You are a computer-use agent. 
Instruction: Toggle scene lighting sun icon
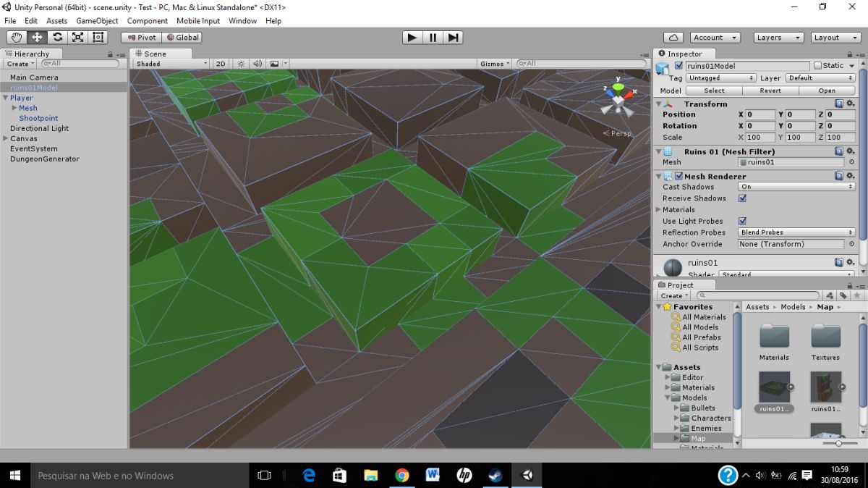pyautogui.click(x=241, y=64)
